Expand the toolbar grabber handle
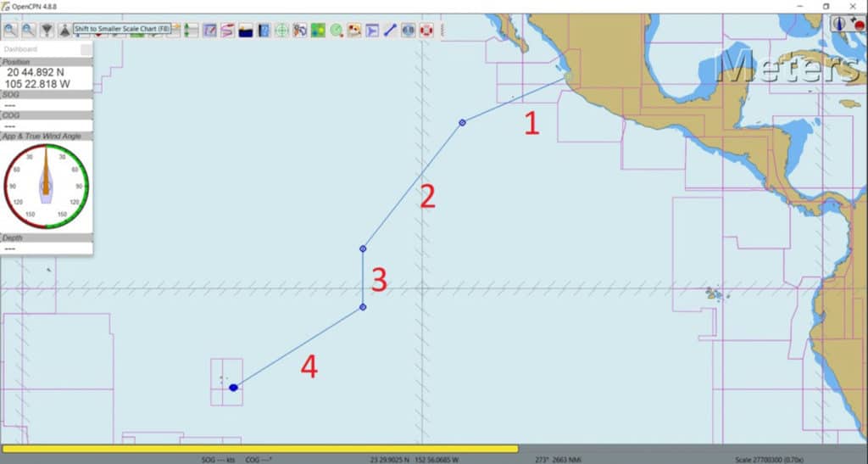This screenshot has width=868, height=464. [x=442, y=31]
